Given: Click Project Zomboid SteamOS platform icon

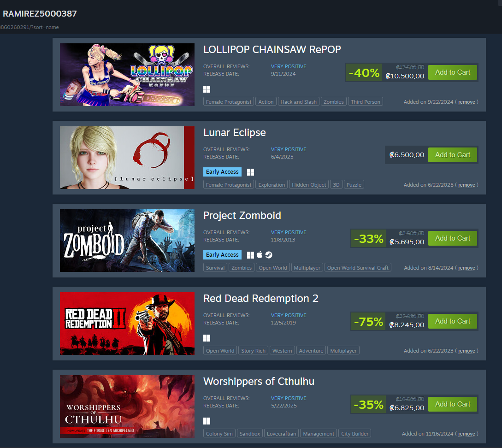Looking at the screenshot, I should [269, 255].
